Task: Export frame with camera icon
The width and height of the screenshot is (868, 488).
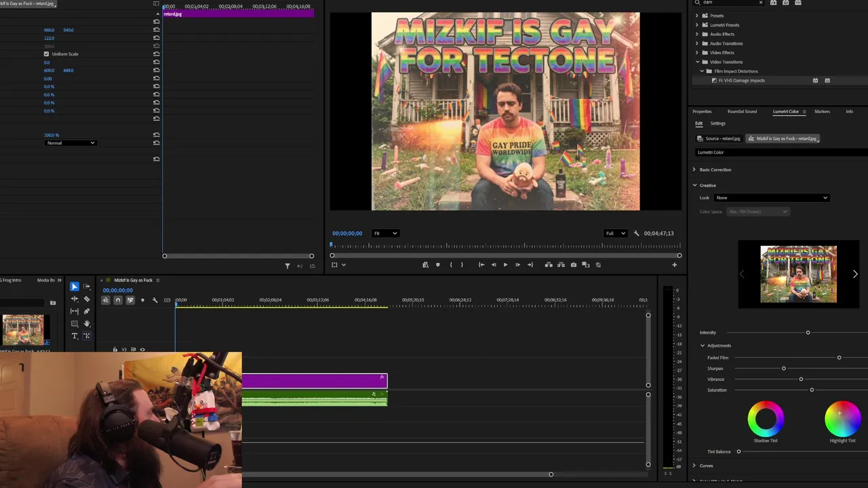Action: click(x=574, y=265)
